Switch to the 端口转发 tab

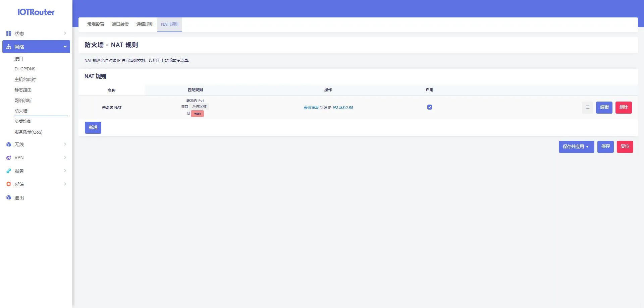tap(120, 24)
